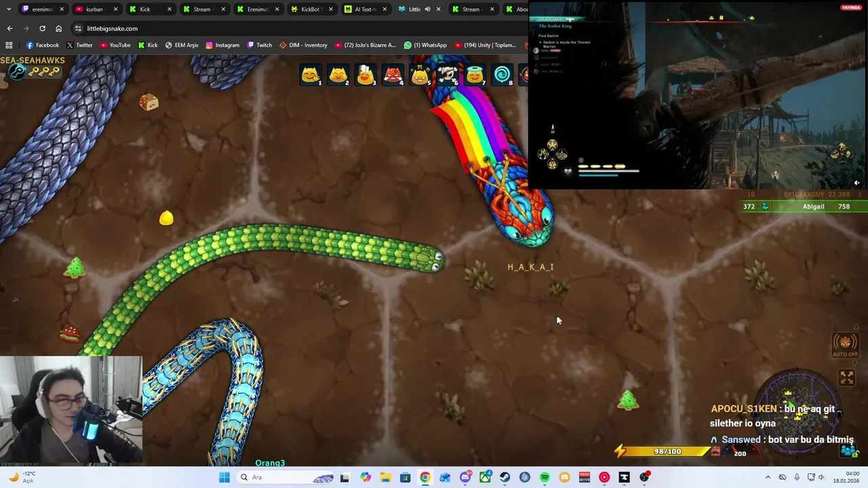Click the browser home button

pyautogui.click(x=58, y=28)
